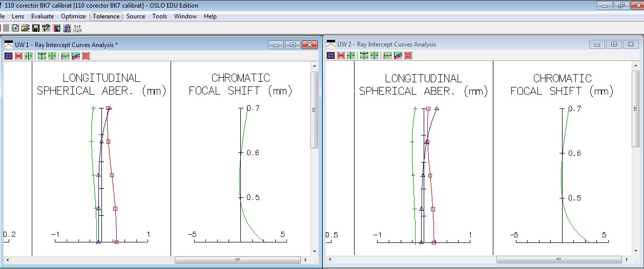The width and height of the screenshot is (644, 269).
Task: Maximize the UW 2 analysis window
Action: pyautogui.click(x=614, y=45)
